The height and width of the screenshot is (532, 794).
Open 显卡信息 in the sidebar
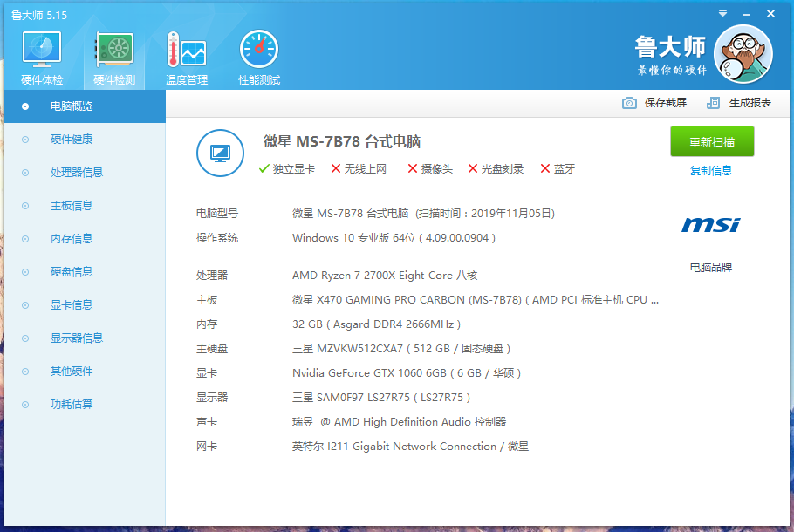coord(86,305)
